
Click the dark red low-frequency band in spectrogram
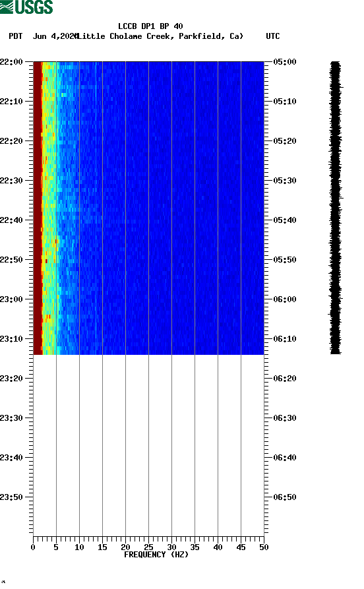click(37, 208)
